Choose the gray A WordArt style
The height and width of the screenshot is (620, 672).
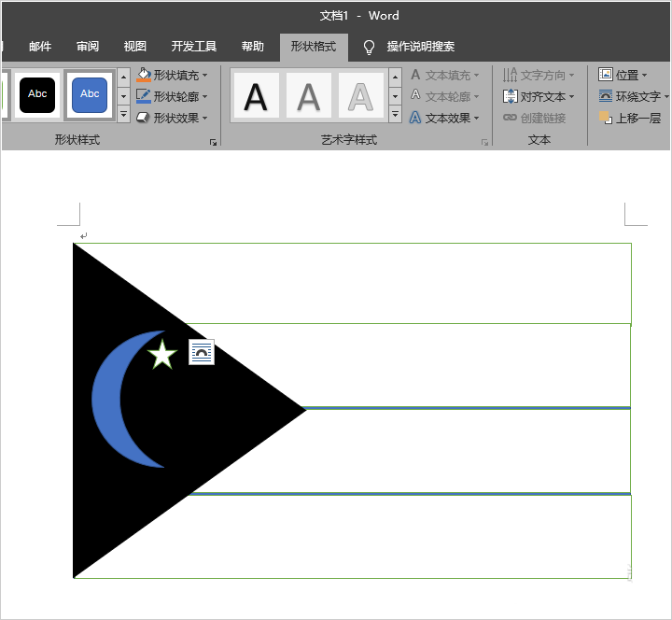tap(309, 95)
